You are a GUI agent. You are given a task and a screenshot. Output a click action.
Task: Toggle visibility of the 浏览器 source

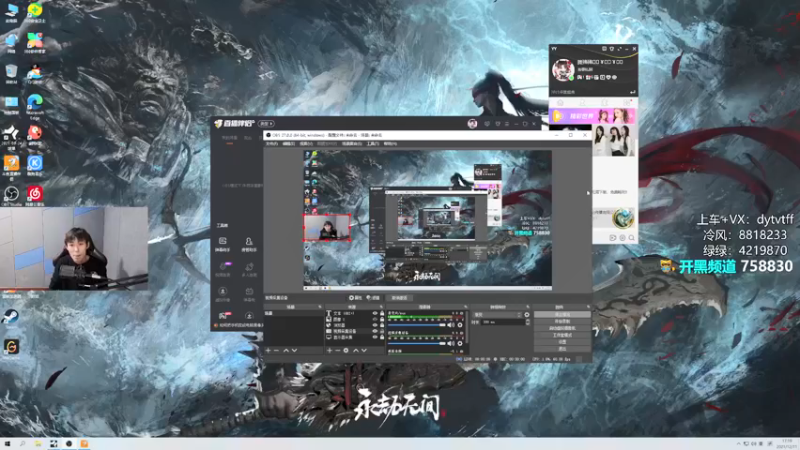[x=376, y=325]
